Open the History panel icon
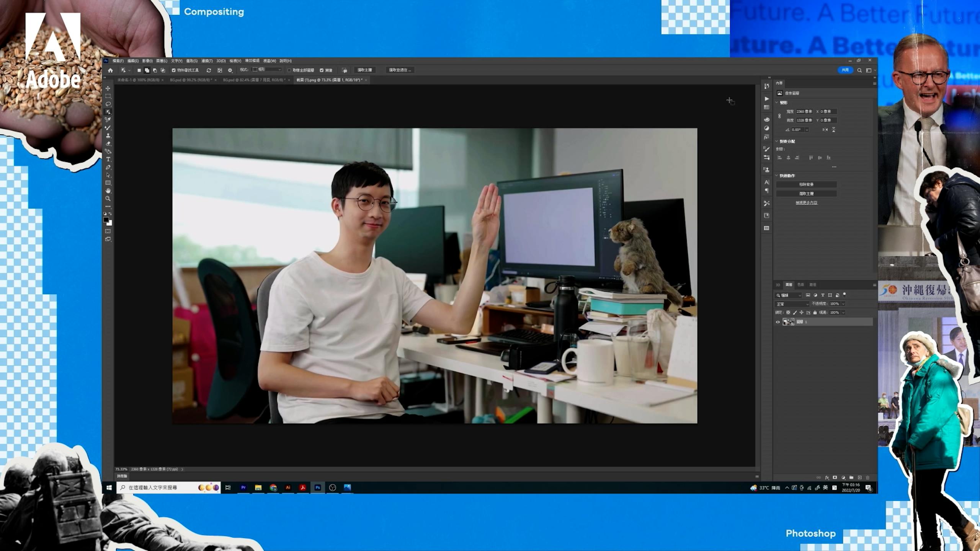The image size is (980, 551). [766, 86]
